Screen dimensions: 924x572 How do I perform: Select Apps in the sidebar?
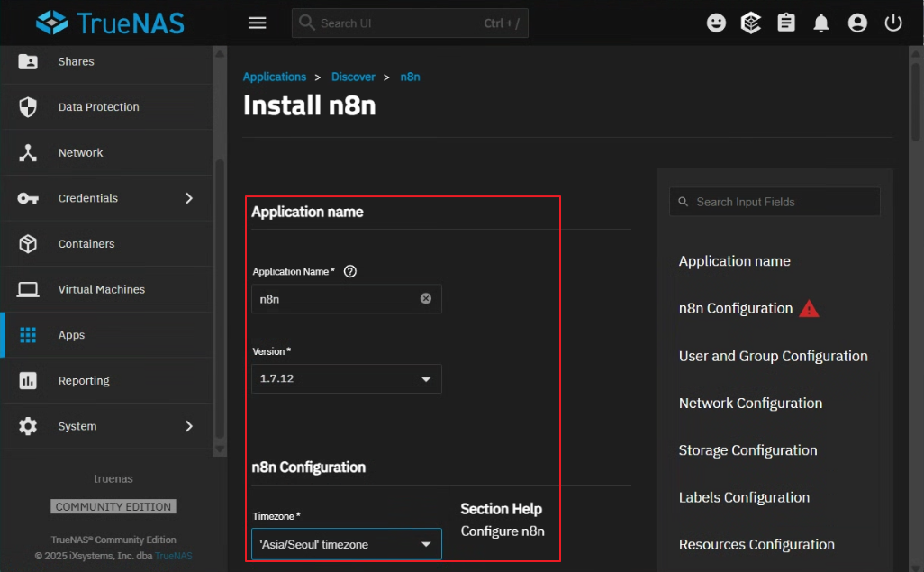[107, 335]
